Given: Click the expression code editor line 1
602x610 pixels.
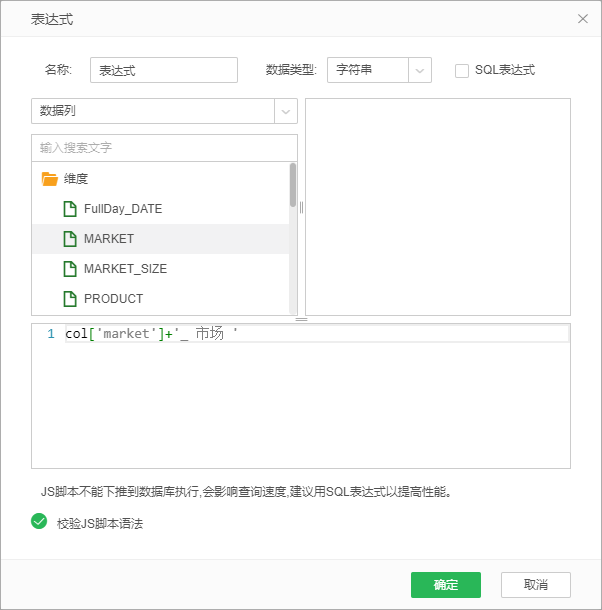Looking at the screenshot, I should click(x=316, y=334).
